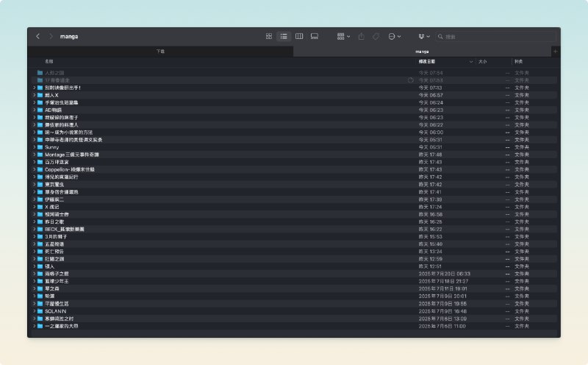Switch to icon grid view

click(x=269, y=36)
